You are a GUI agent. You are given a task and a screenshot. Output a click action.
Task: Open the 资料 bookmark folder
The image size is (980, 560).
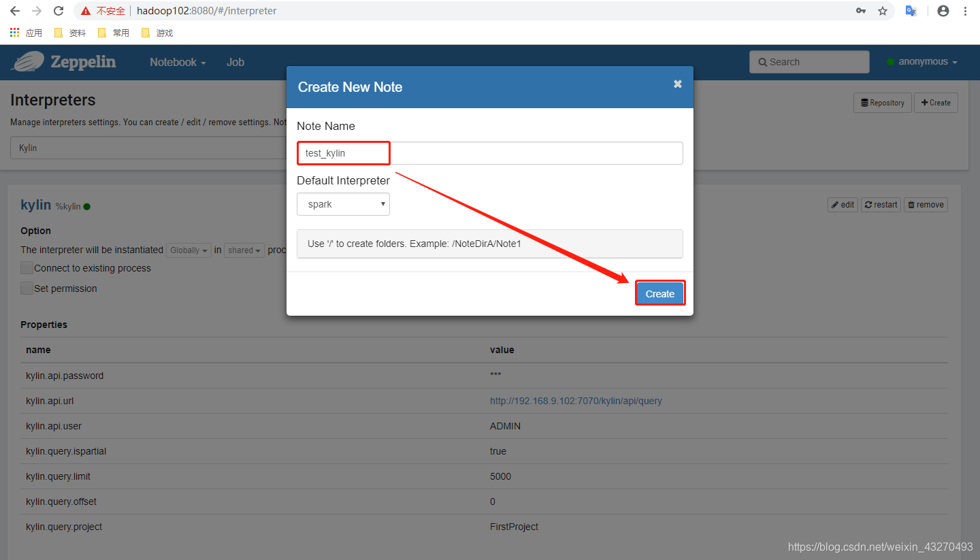pyautogui.click(x=70, y=33)
